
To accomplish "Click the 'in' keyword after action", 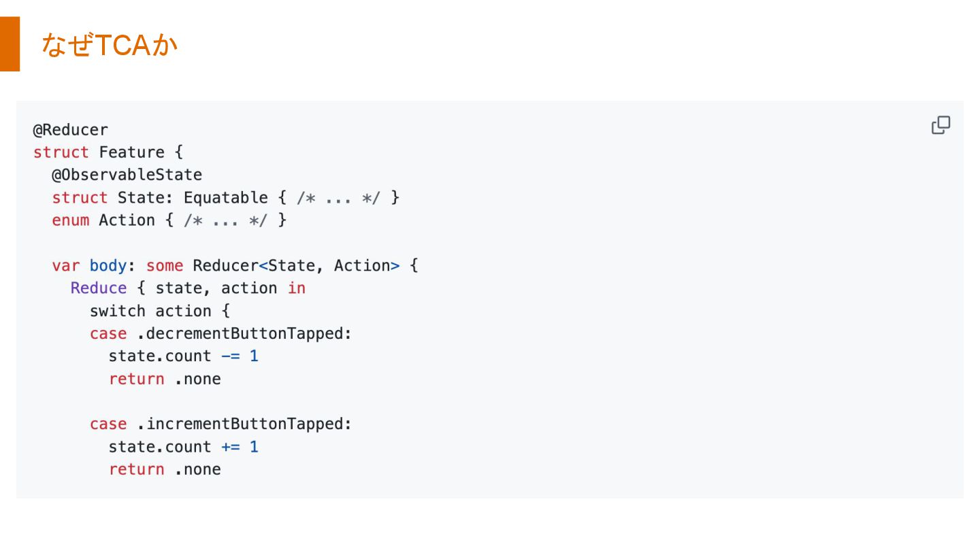I will coord(297,288).
